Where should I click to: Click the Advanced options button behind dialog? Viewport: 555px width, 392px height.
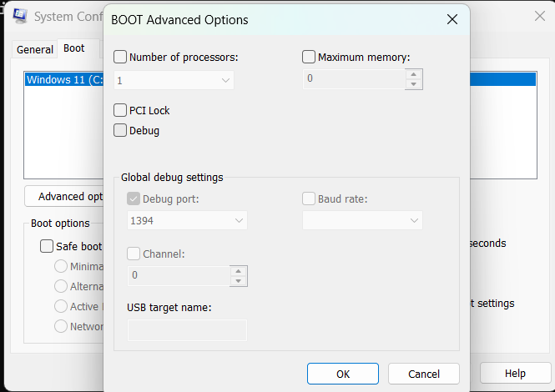[x=64, y=196]
